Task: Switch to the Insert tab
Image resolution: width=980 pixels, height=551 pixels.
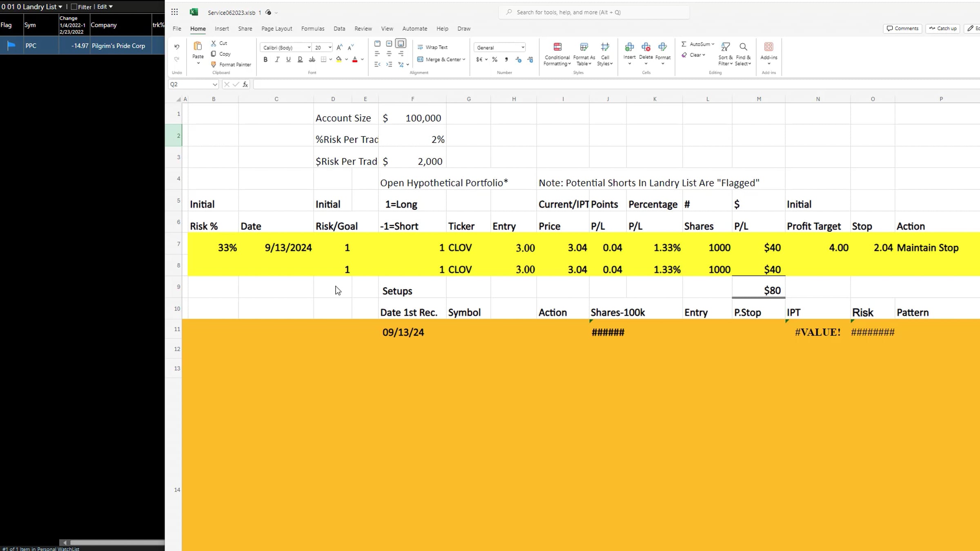Action: coord(222,29)
